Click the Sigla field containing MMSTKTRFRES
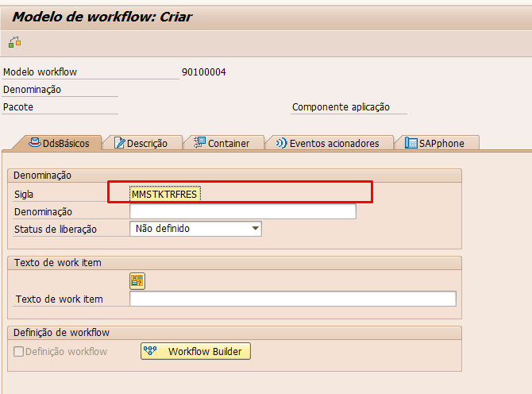This screenshot has width=532, height=394. point(165,194)
